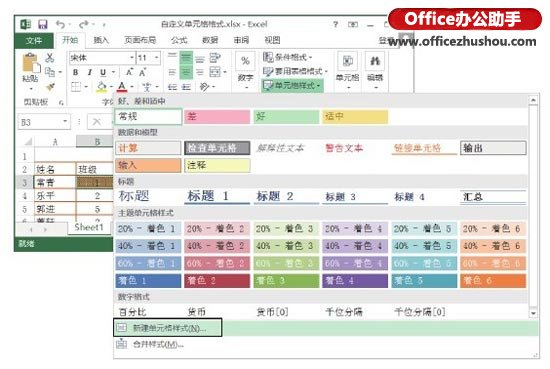Apply the pink Bad cell style
550x369 pixels.
click(217, 117)
